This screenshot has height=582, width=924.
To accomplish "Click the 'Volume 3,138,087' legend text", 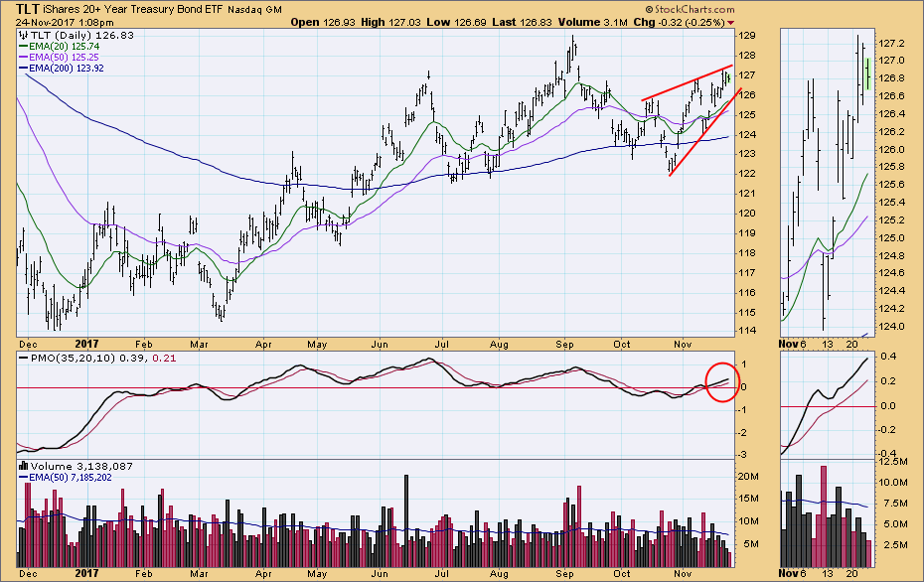I will [x=81, y=466].
